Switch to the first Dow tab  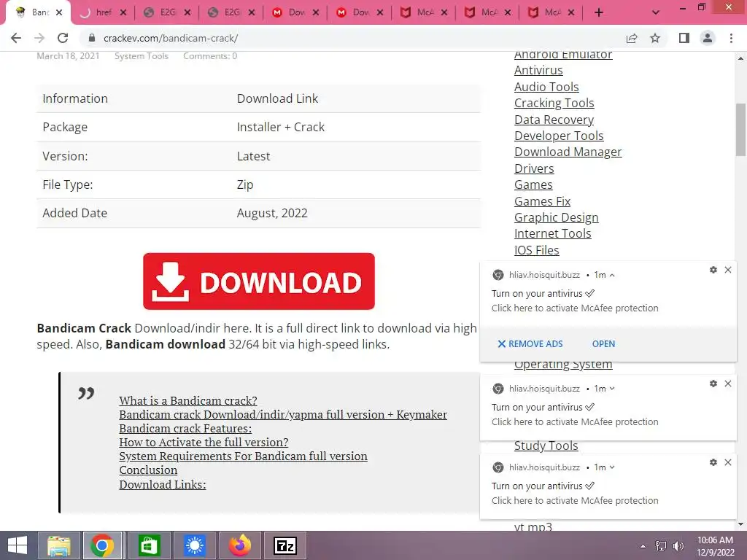tap(295, 13)
